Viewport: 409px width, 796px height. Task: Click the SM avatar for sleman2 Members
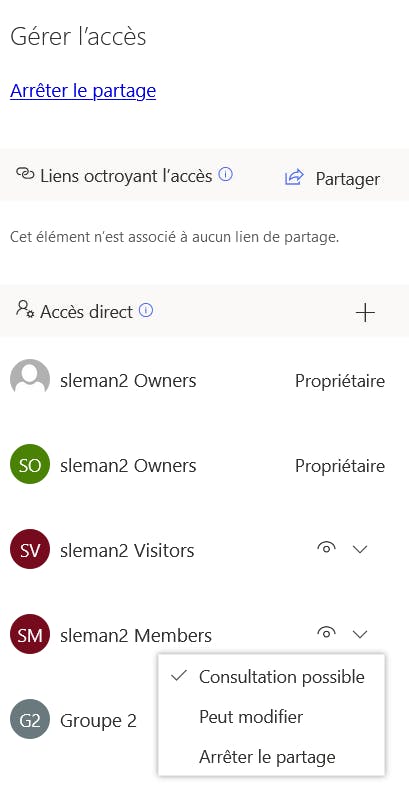[x=30, y=634]
